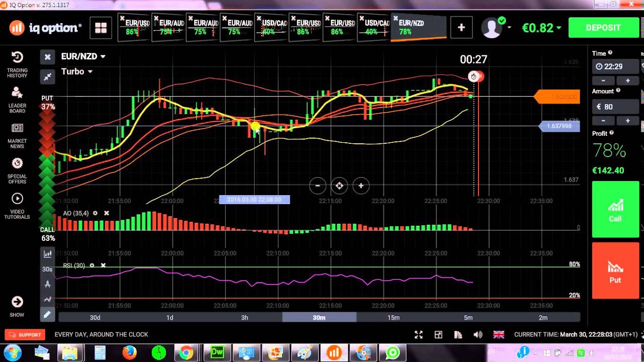Remove the RSI (30) indicator
This screenshot has width=644, height=362.
(103, 265)
